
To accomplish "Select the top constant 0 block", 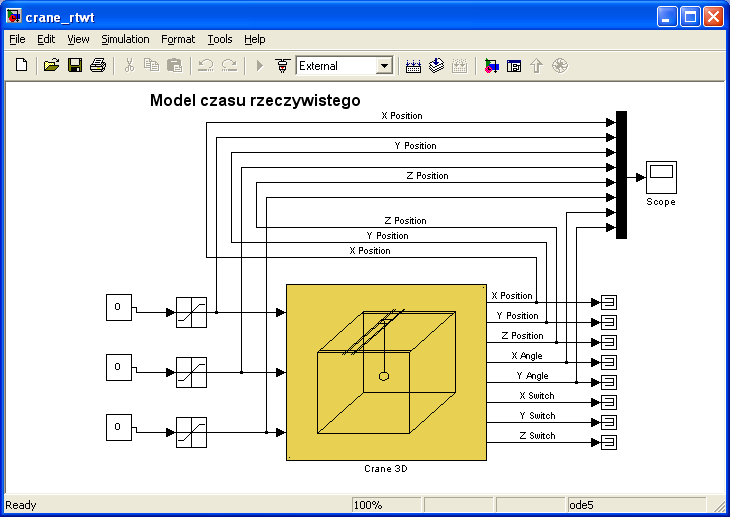I will click(x=119, y=307).
